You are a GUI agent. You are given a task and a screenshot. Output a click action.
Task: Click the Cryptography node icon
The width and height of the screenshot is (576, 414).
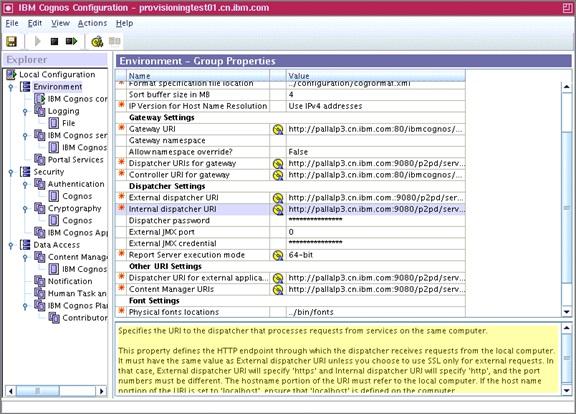[40, 208]
